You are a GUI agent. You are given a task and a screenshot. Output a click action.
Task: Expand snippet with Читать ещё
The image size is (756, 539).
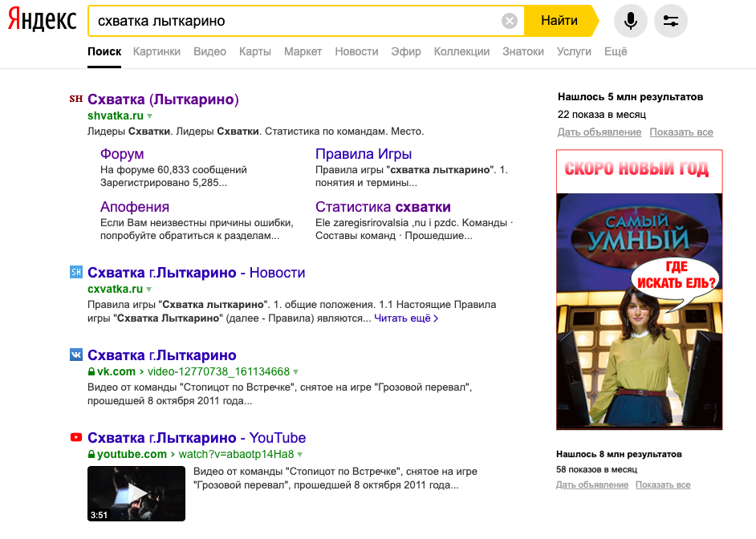point(406,318)
